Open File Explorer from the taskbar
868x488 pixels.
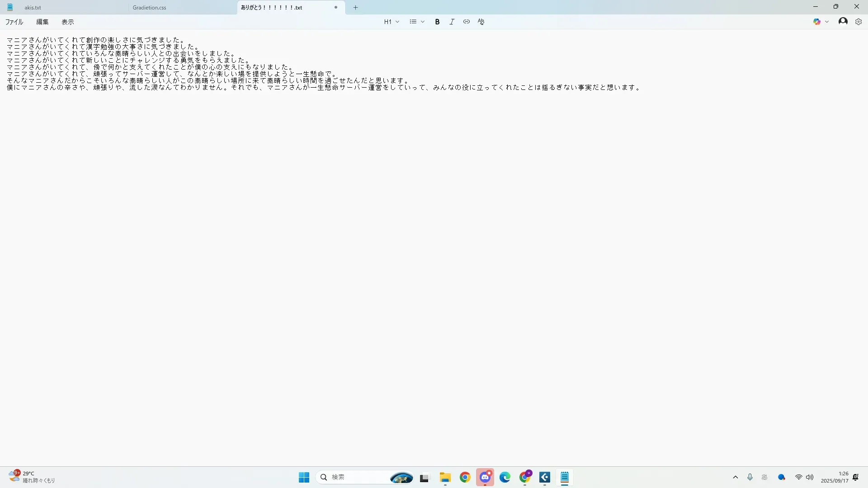point(445,477)
